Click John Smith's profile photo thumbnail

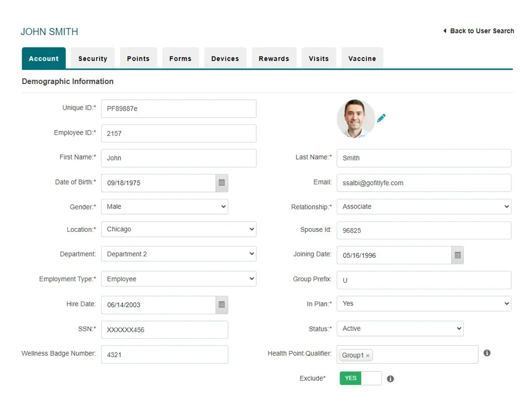356,118
